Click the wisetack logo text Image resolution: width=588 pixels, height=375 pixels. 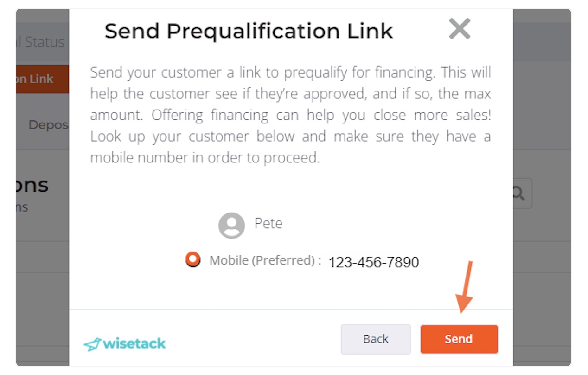tap(134, 343)
